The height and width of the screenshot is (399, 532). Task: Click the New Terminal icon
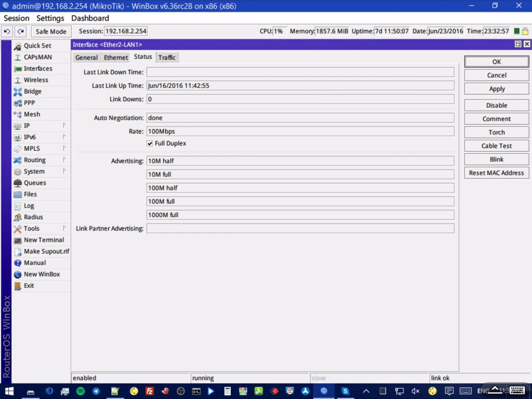coord(17,240)
